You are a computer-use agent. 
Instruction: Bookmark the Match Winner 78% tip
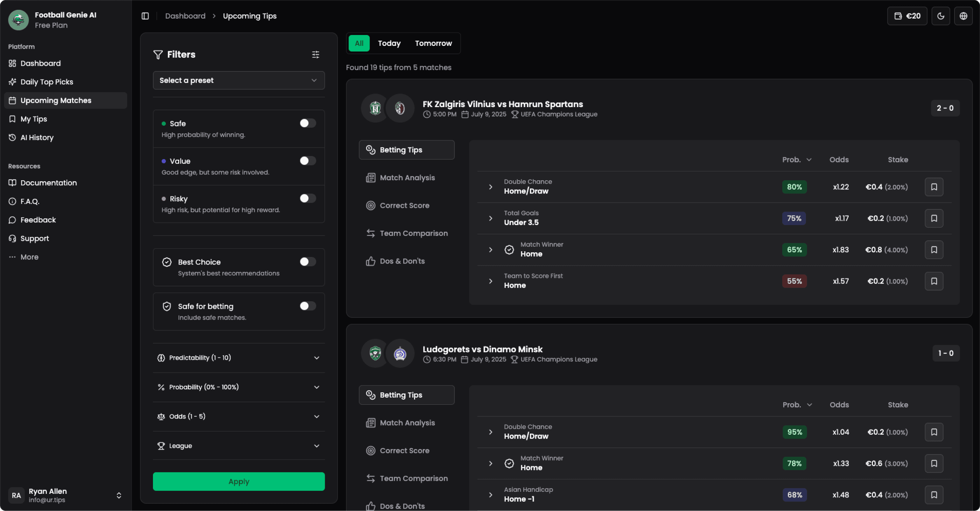(x=933, y=463)
